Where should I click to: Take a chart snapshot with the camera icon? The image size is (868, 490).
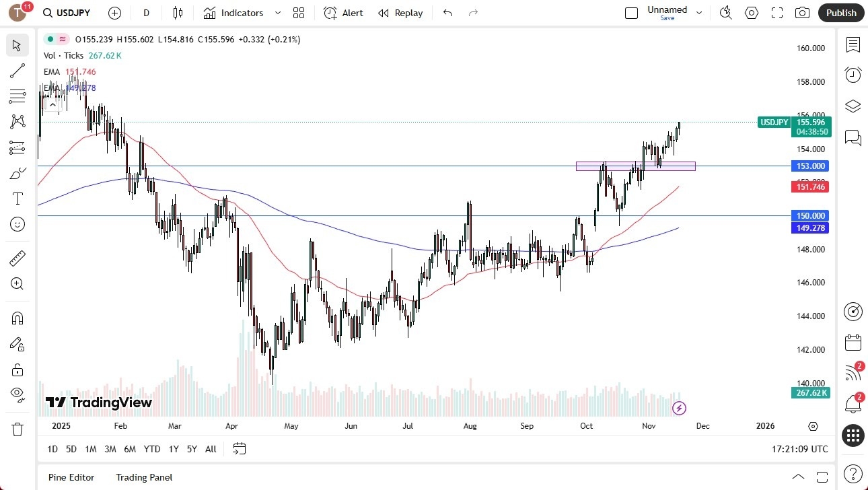tap(802, 12)
